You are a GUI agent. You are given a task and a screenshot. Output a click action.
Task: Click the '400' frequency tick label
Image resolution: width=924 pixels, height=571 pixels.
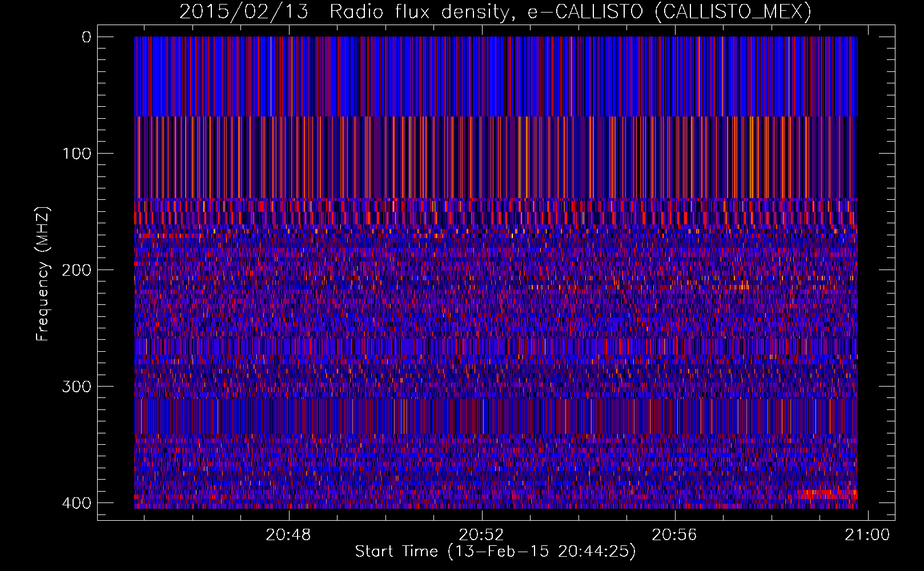[76, 503]
